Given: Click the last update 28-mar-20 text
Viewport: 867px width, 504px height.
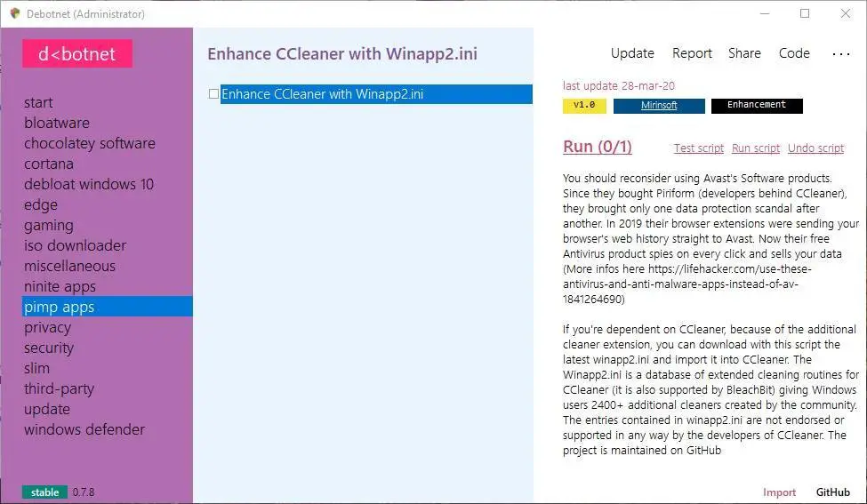Looking at the screenshot, I should pyautogui.click(x=619, y=85).
